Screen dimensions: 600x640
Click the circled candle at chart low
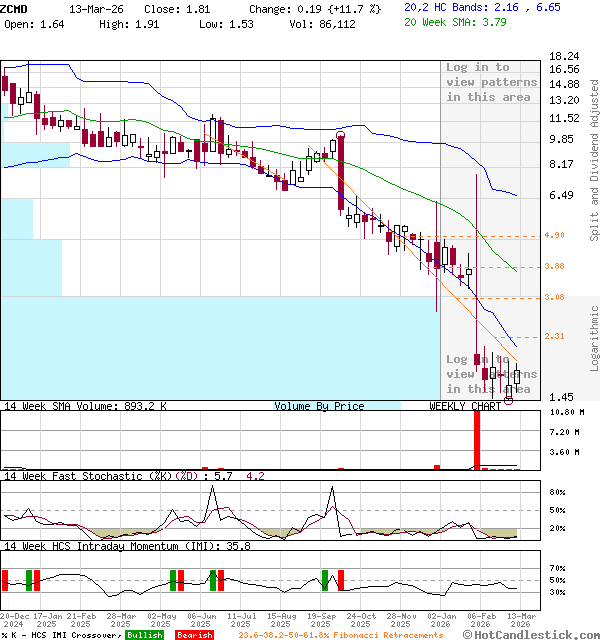(x=509, y=398)
